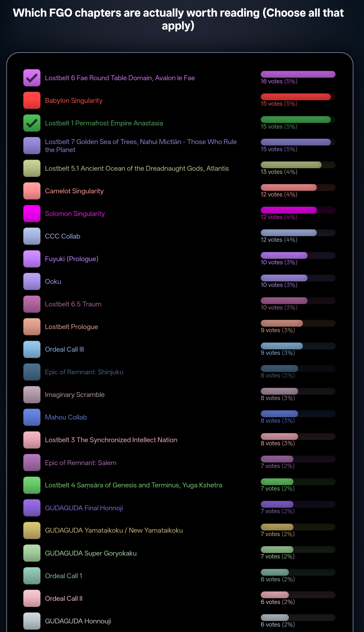The height and width of the screenshot is (632, 364).
Task: Check the GUDAGUDA Honnouji checkbox
Action: click(x=32, y=621)
